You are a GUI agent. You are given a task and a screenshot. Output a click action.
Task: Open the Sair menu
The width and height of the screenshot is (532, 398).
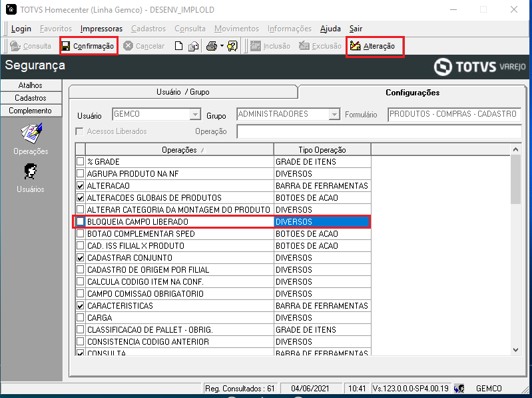coord(356,29)
